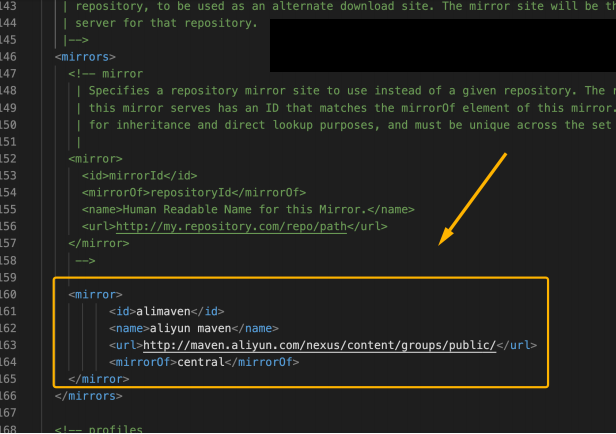
Task: Click the closing </mirror> tag on line 165
Action: coord(99,379)
